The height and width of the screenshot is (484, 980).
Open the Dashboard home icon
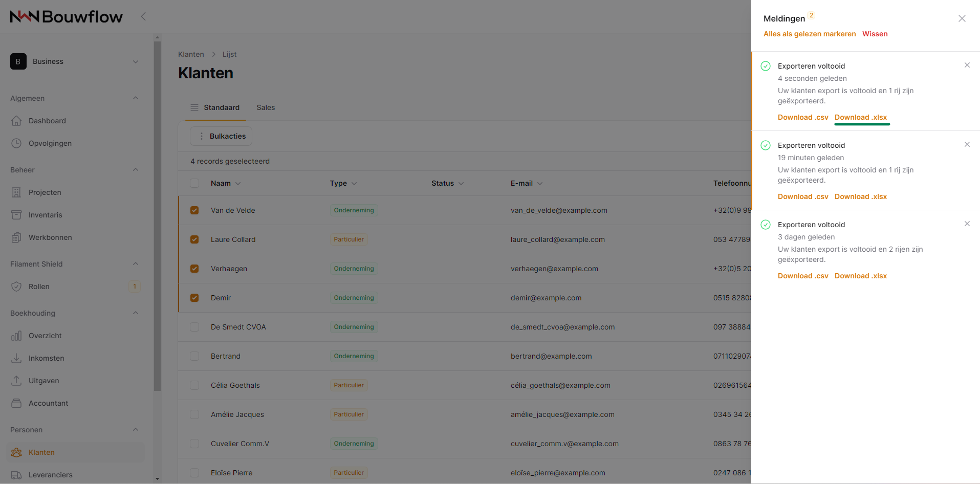tap(16, 121)
